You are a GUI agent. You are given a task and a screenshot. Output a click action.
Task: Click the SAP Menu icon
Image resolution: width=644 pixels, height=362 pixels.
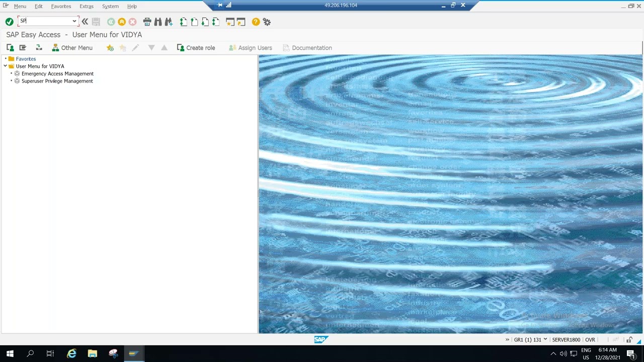[x=23, y=48]
